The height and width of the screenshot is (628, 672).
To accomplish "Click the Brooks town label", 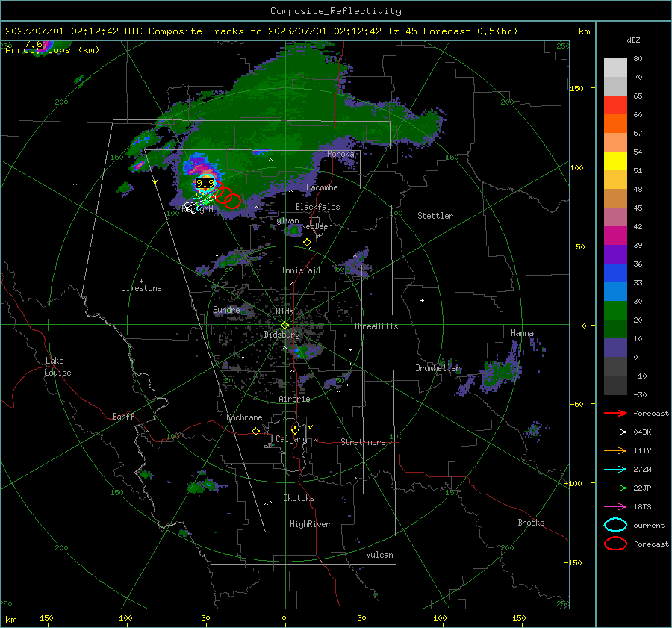I will 531,523.
